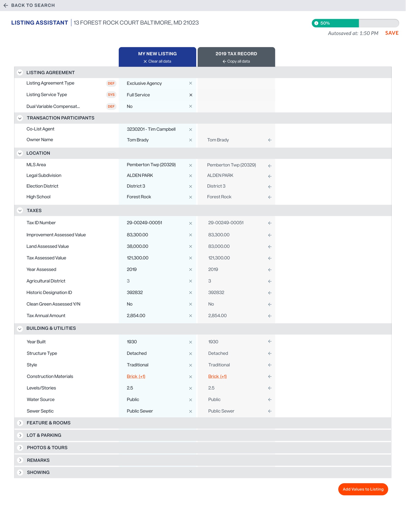Select the My New Listing tab
406x532 pixels.
coord(157,54)
